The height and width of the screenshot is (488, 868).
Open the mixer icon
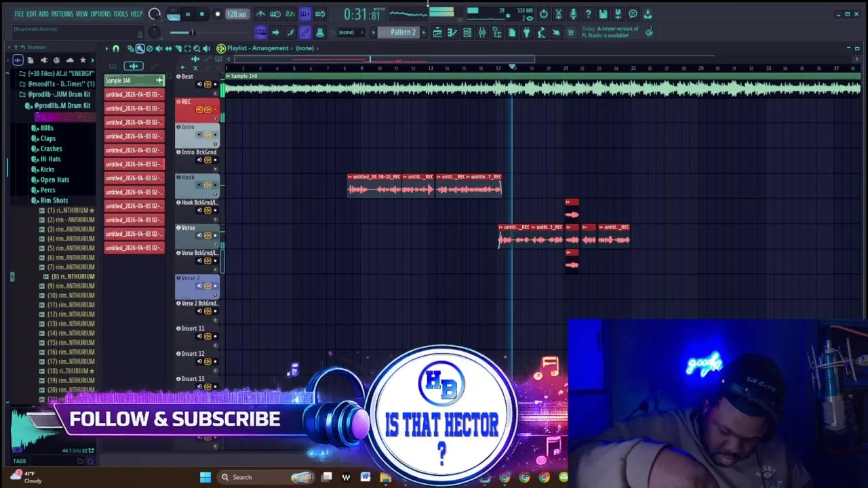coord(482,33)
